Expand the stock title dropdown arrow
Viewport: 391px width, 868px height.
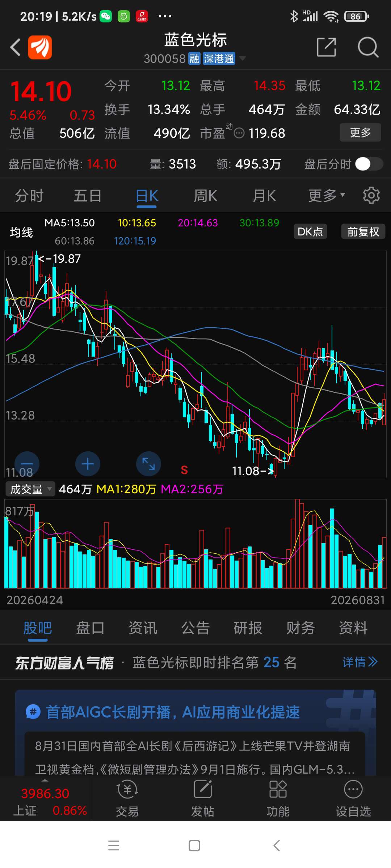point(242,58)
